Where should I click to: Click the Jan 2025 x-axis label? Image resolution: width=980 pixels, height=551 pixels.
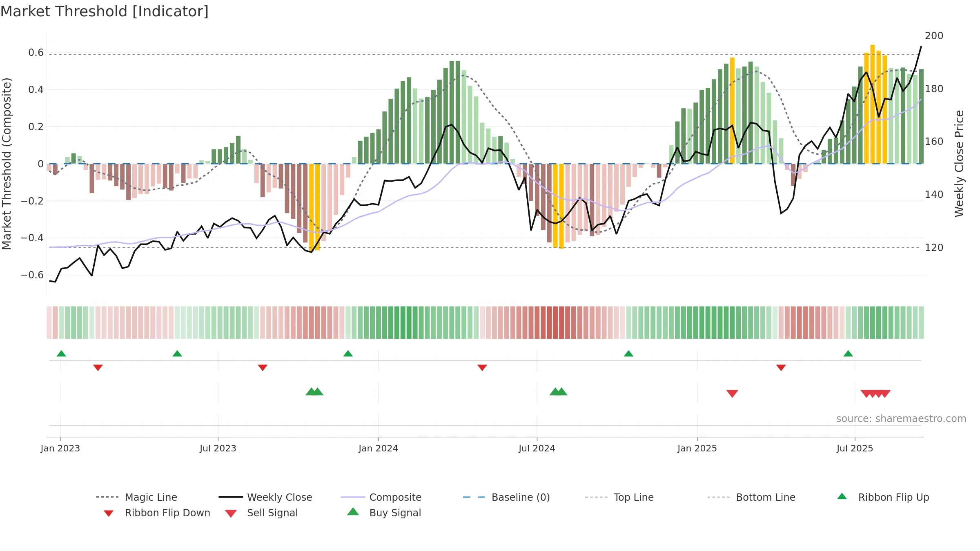coord(697,449)
